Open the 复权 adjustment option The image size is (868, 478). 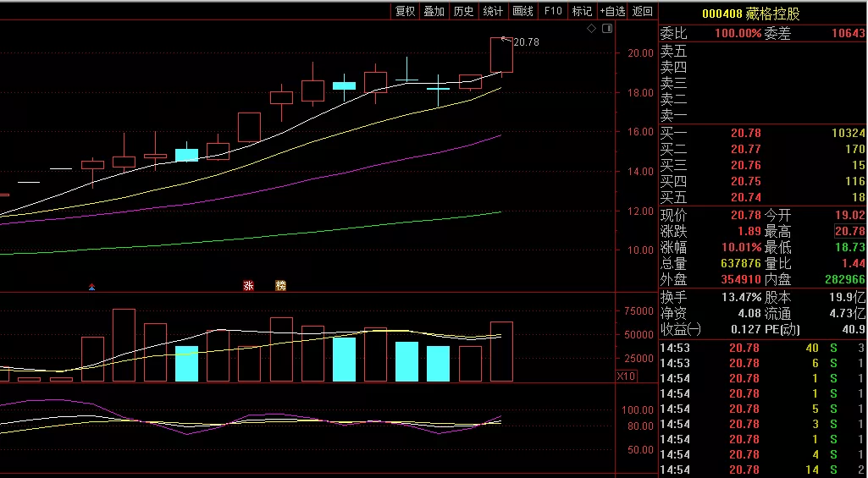click(x=406, y=11)
